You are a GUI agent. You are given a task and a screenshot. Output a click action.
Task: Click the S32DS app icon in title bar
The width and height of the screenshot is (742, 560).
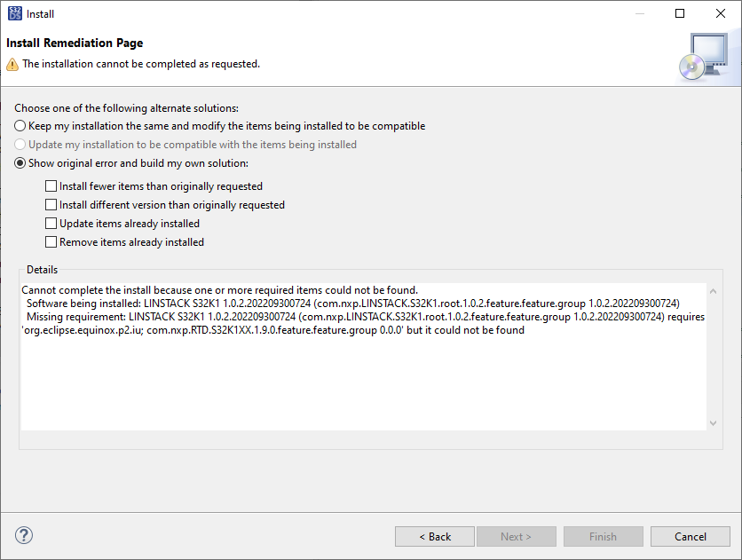14,13
